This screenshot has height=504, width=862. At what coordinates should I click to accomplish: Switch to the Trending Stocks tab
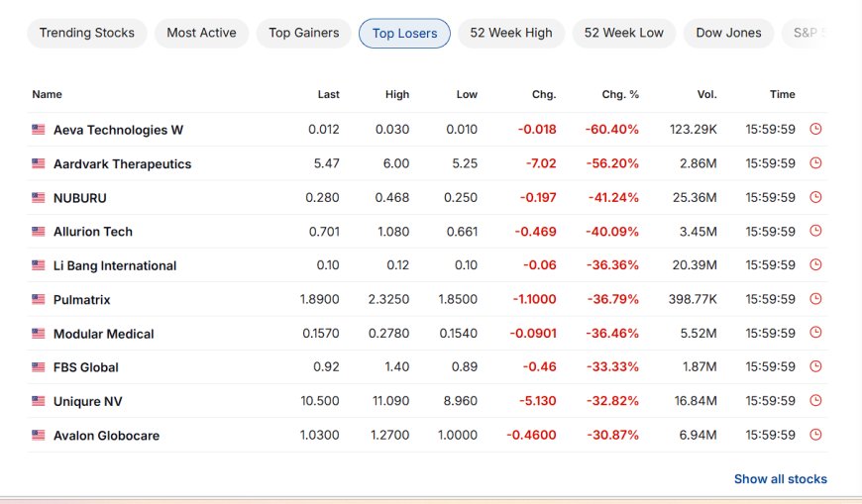pyautogui.click(x=87, y=33)
